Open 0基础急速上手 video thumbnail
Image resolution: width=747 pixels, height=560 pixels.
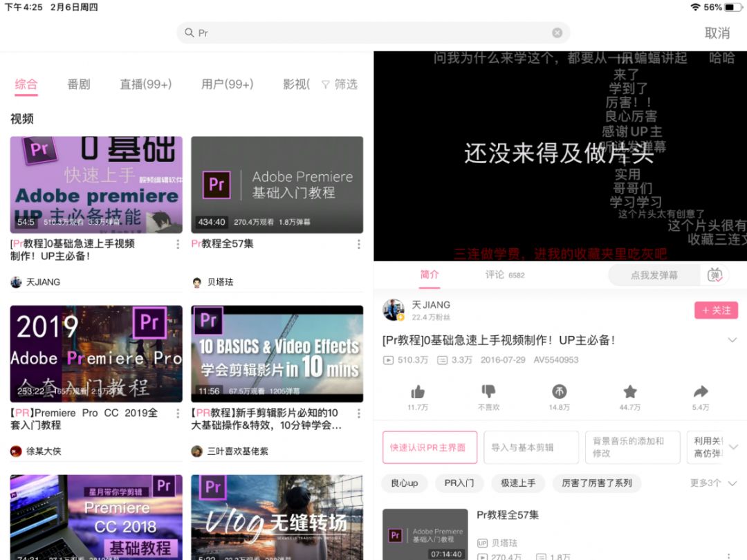[x=96, y=185]
